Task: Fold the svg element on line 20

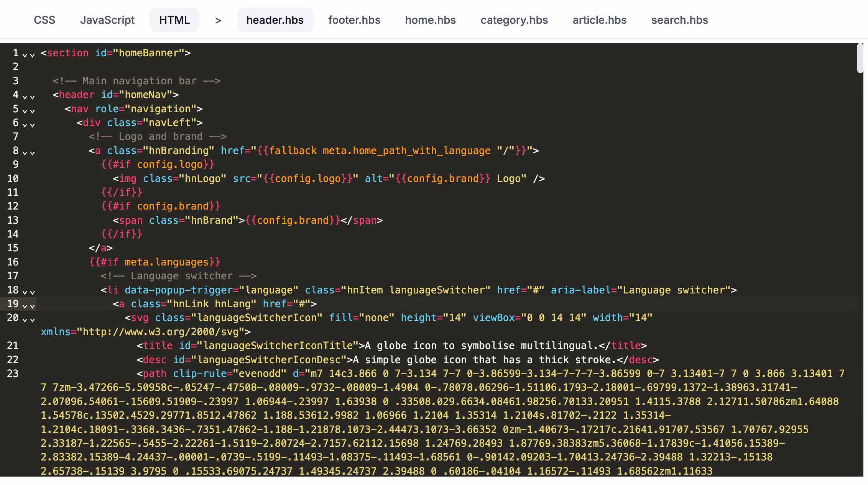Action: (x=29, y=320)
